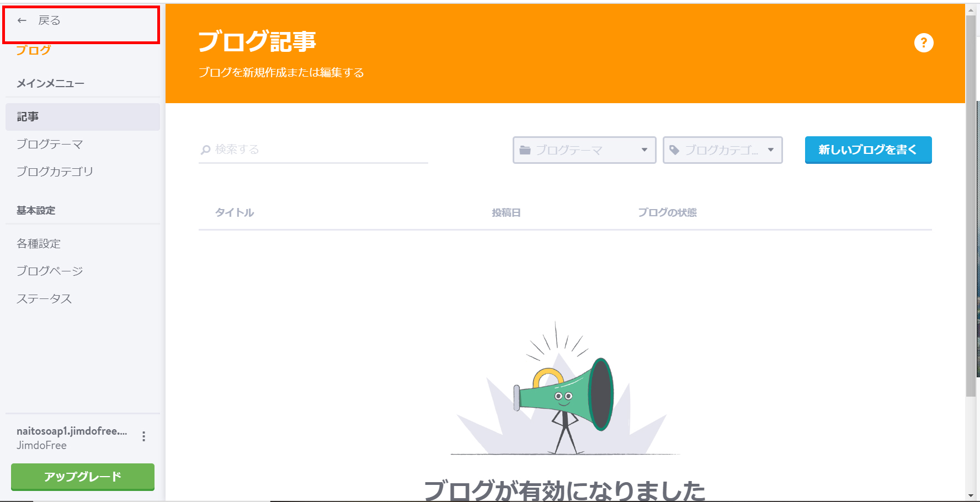Click the back arrow icon
The image size is (980, 502).
coord(22,20)
